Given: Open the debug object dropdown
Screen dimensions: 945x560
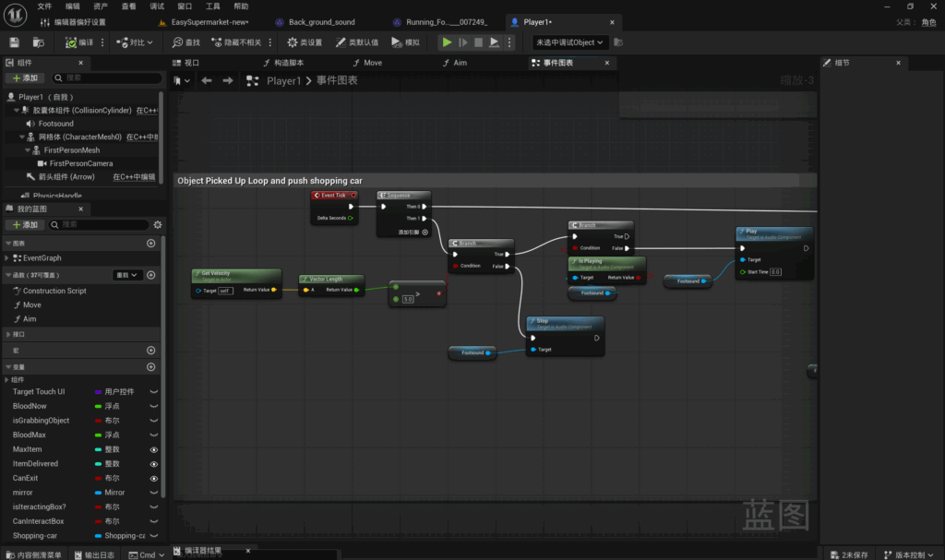Looking at the screenshot, I should 569,42.
